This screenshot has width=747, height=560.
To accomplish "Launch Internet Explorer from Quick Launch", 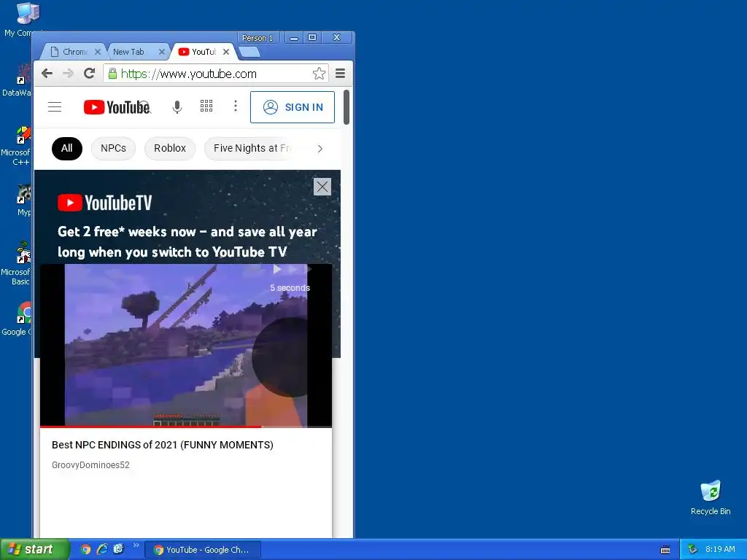I will 102,549.
